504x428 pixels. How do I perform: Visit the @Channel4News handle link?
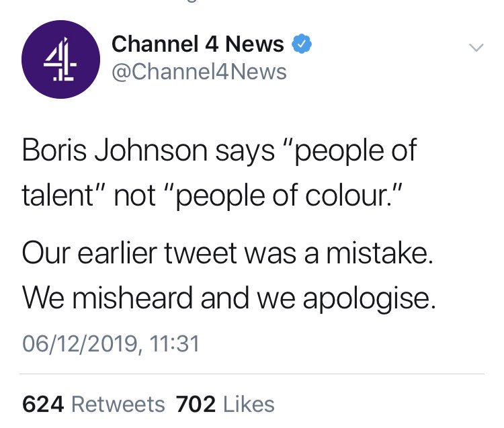point(199,71)
